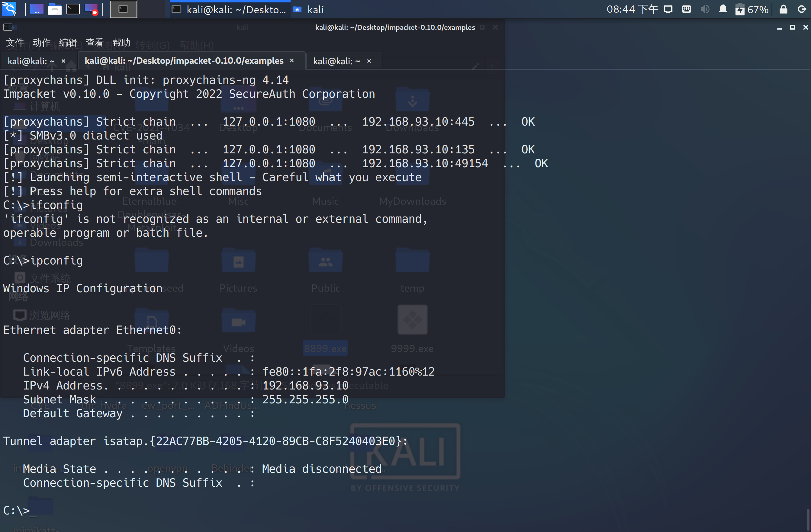Switch to the kali file manager taskbar window
Screen dimensions: 811x532
point(309,10)
